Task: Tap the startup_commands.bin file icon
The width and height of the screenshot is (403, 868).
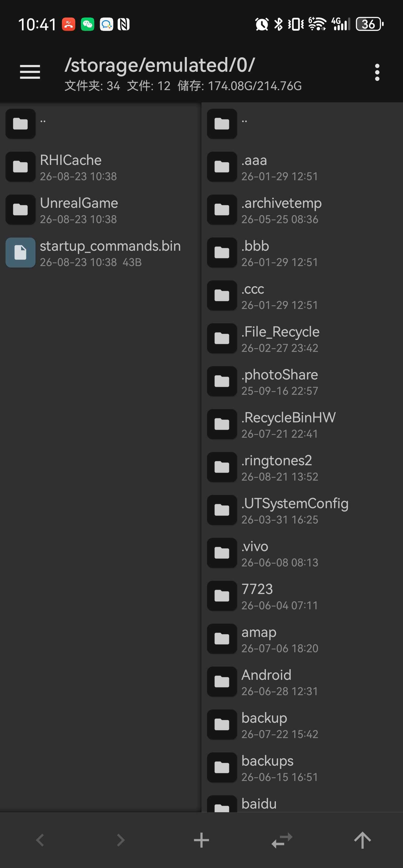Action: click(x=20, y=252)
